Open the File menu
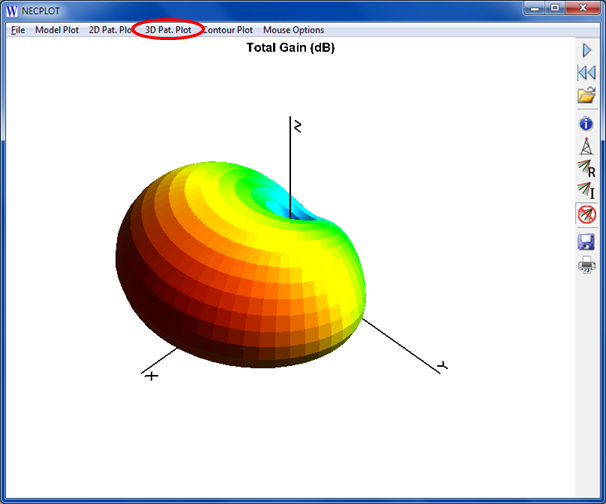 tap(17, 30)
